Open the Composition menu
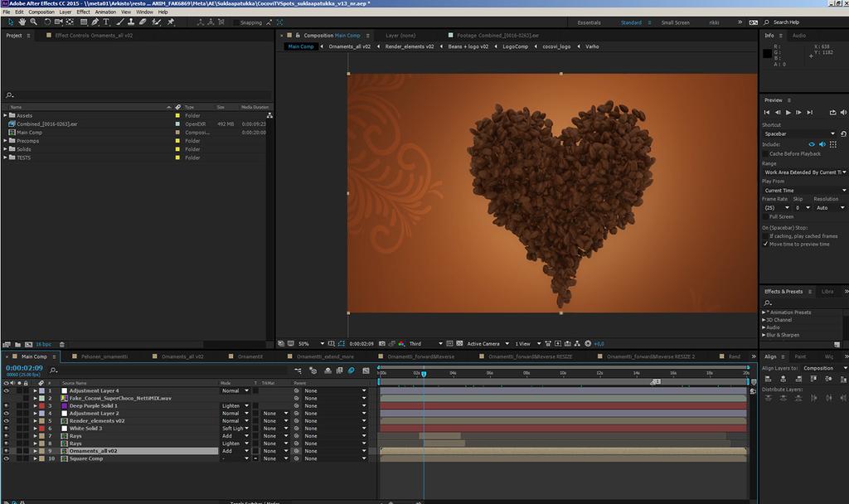The width and height of the screenshot is (849, 504). (41, 12)
